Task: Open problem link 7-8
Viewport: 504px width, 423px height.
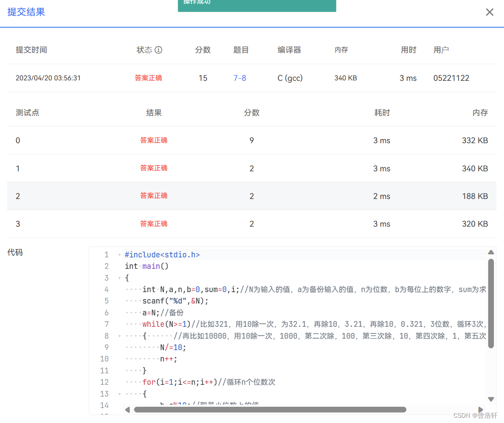Action: [x=240, y=78]
